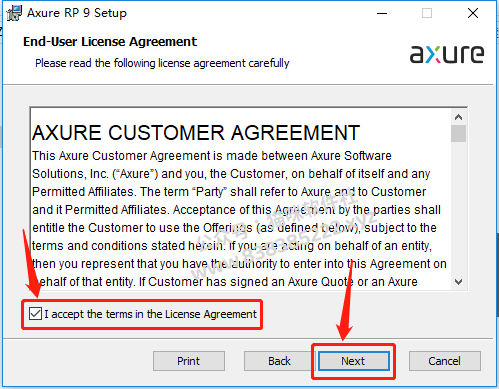Click the 'Axure RP 9 Setup' title bar text
This screenshot has height=389, width=499.
point(77,13)
